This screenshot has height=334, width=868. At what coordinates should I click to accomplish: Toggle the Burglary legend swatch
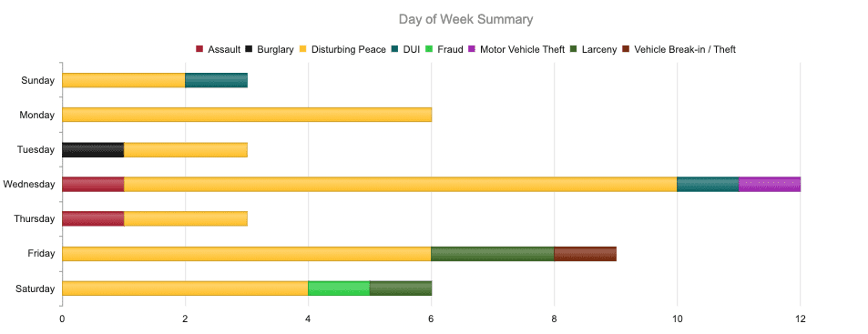(249, 49)
